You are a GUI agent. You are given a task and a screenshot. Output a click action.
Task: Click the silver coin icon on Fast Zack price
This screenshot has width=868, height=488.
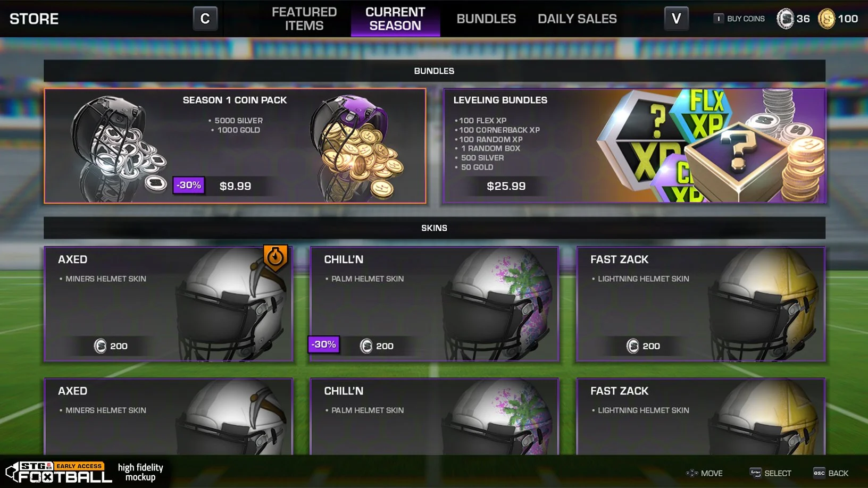632,346
